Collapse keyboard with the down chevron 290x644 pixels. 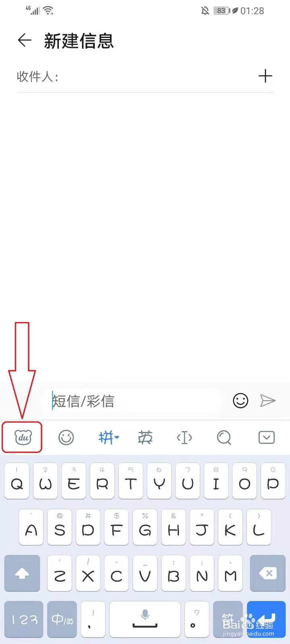[267, 438]
